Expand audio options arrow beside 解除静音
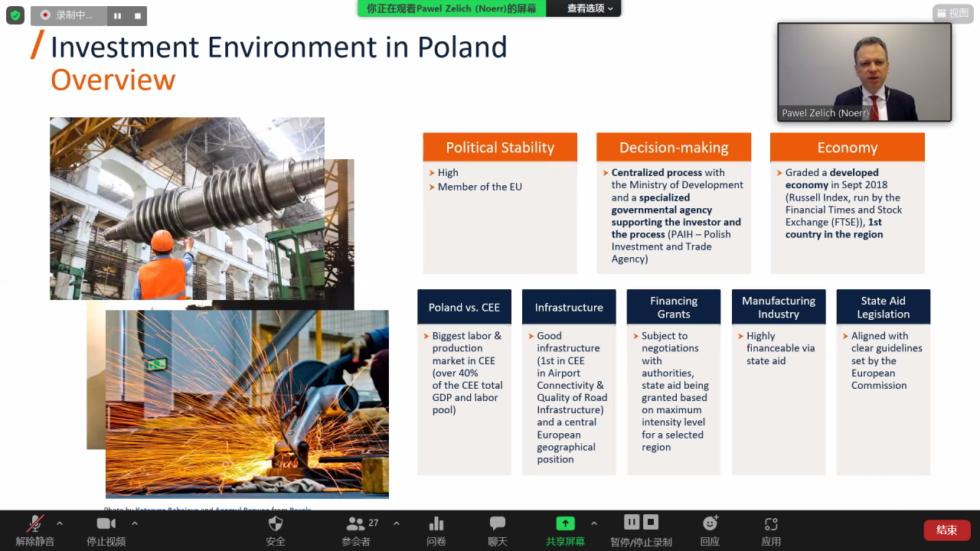This screenshot has width=980, height=551. point(60,523)
